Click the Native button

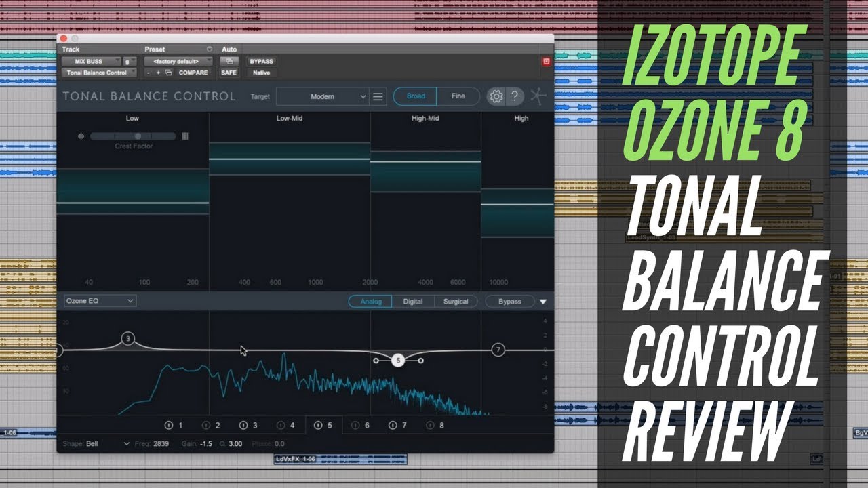pos(261,73)
